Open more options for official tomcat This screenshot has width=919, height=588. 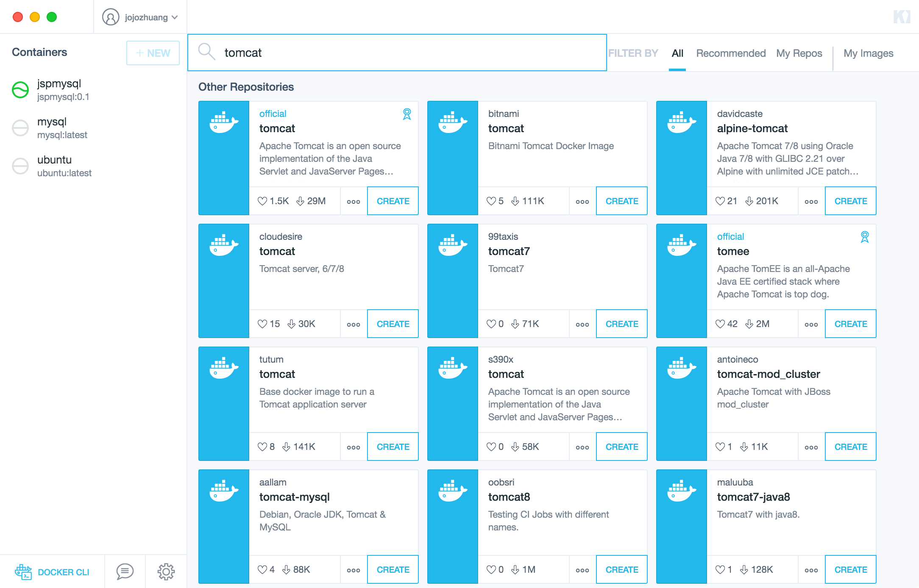(354, 202)
